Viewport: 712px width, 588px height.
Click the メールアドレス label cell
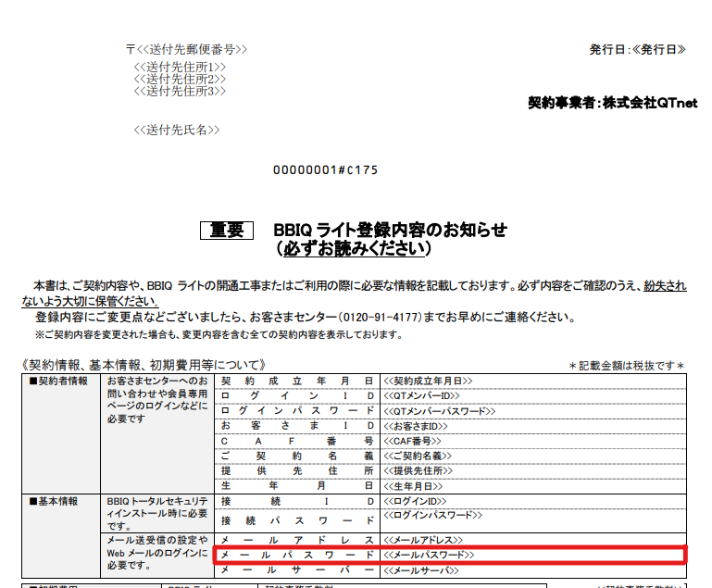click(297, 540)
